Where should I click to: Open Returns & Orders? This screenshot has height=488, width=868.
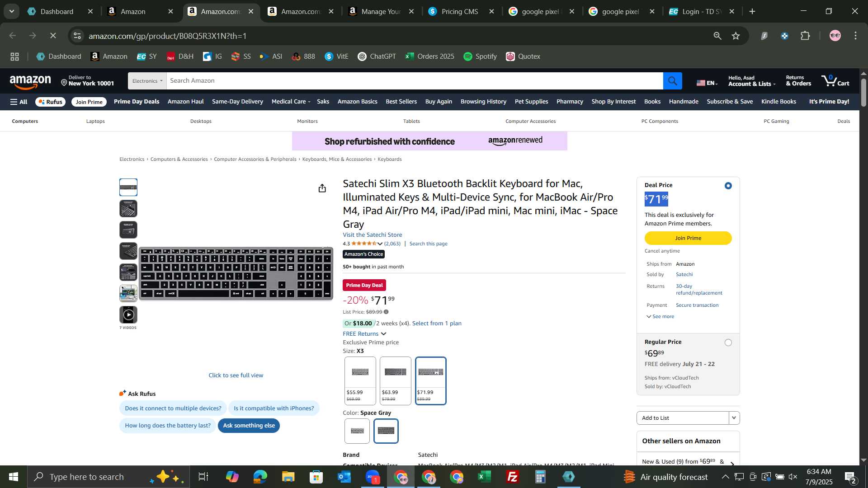(798, 81)
